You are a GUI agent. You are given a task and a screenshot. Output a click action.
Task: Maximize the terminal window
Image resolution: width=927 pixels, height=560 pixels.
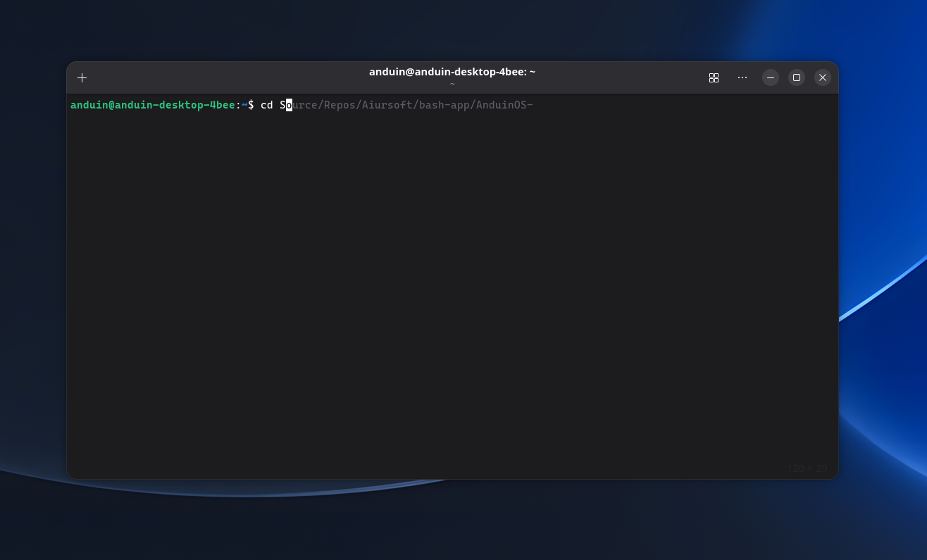pyautogui.click(x=797, y=77)
